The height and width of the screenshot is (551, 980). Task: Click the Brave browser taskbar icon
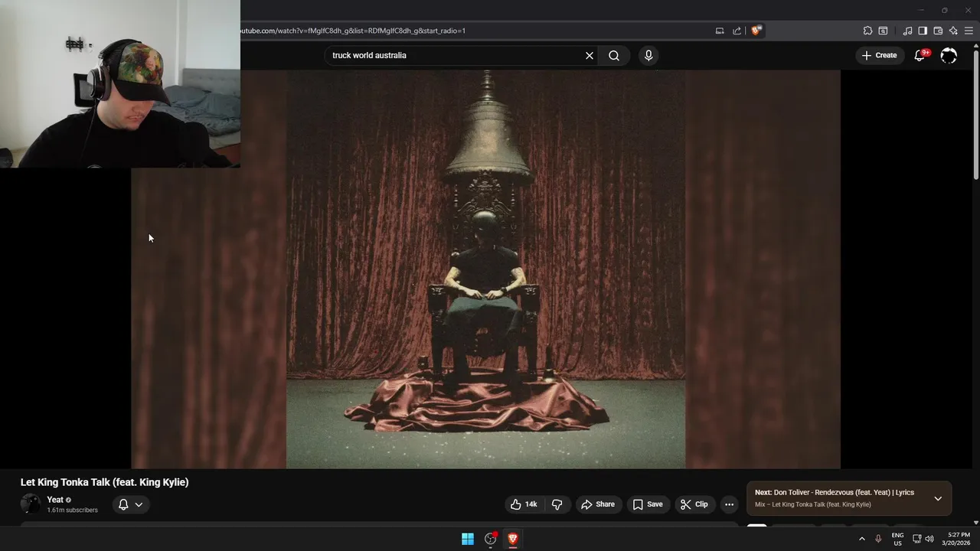coord(513,539)
